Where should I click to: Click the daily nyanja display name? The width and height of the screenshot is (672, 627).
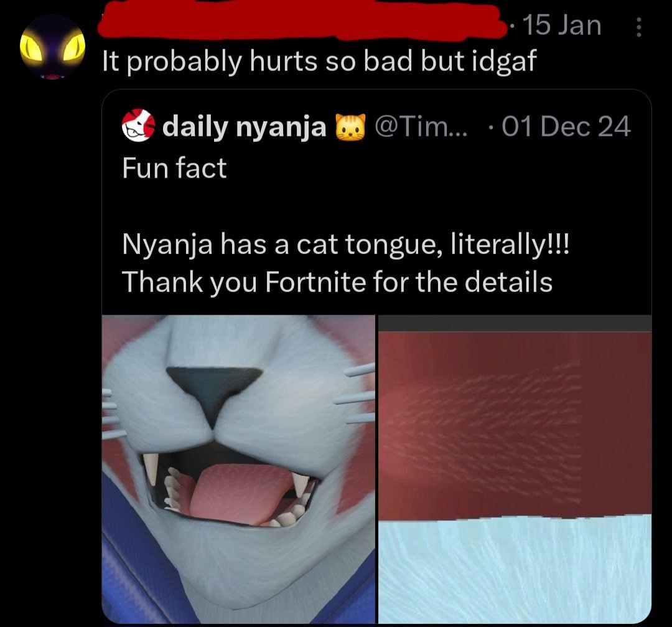[245, 127]
